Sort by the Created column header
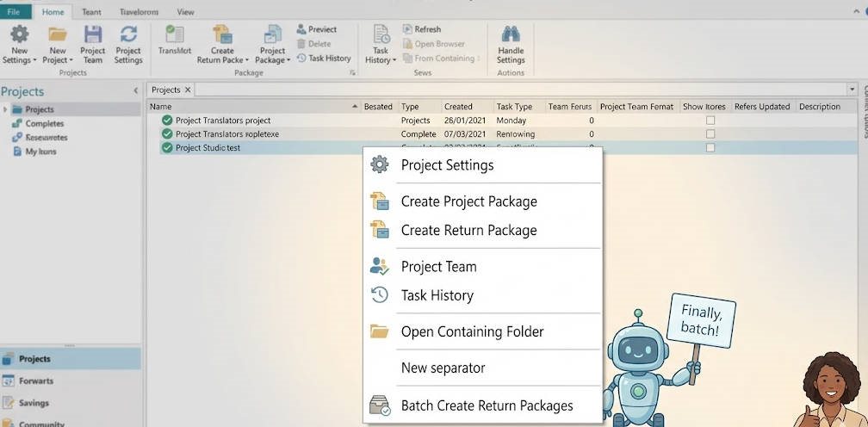Viewport: 868px width, 427px height. click(x=466, y=106)
